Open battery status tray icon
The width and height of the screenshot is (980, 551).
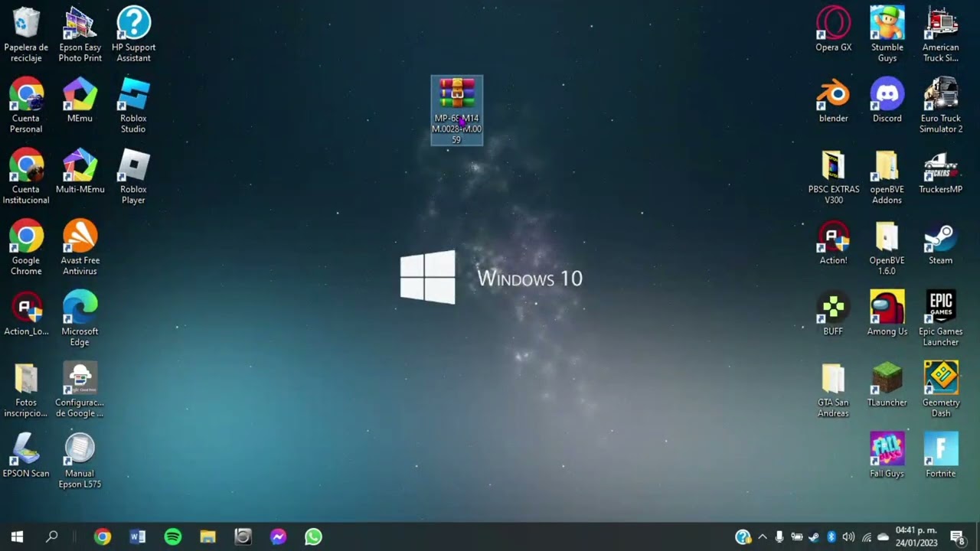click(797, 537)
